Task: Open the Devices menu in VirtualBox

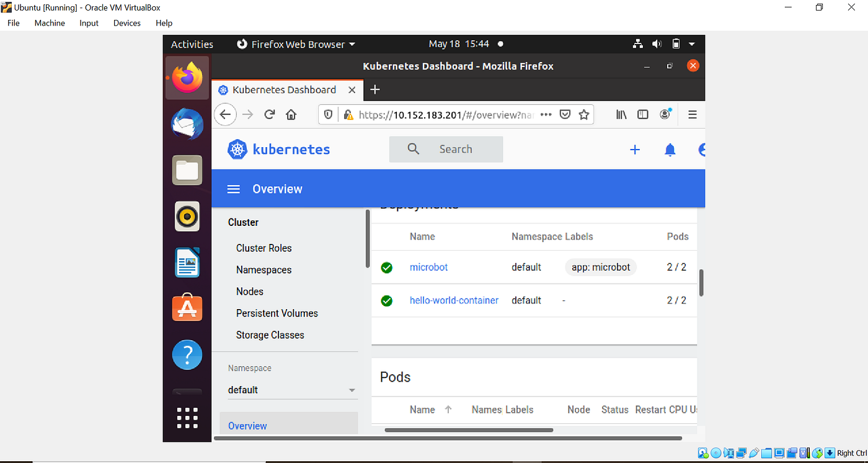Action: click(x=126, y=23)
